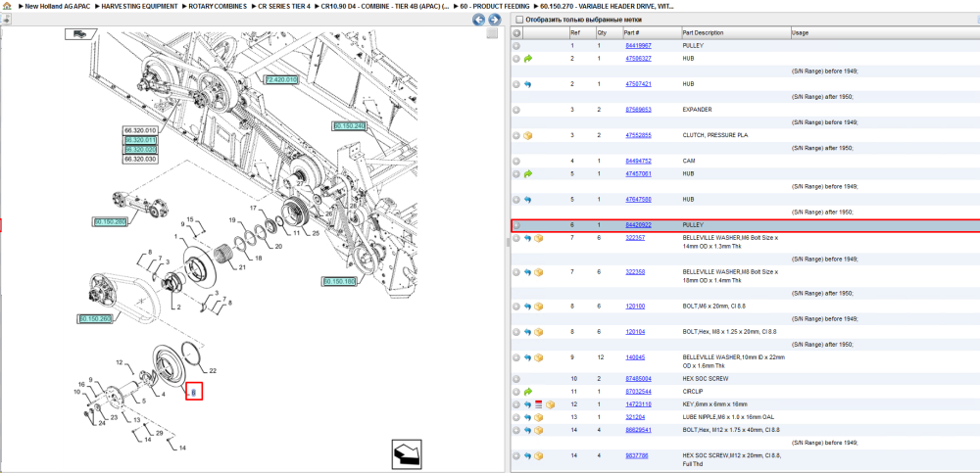This screenshot has width=980, height=473.
Task: Click the blue forward arrow button
Action: pos(494,20)
